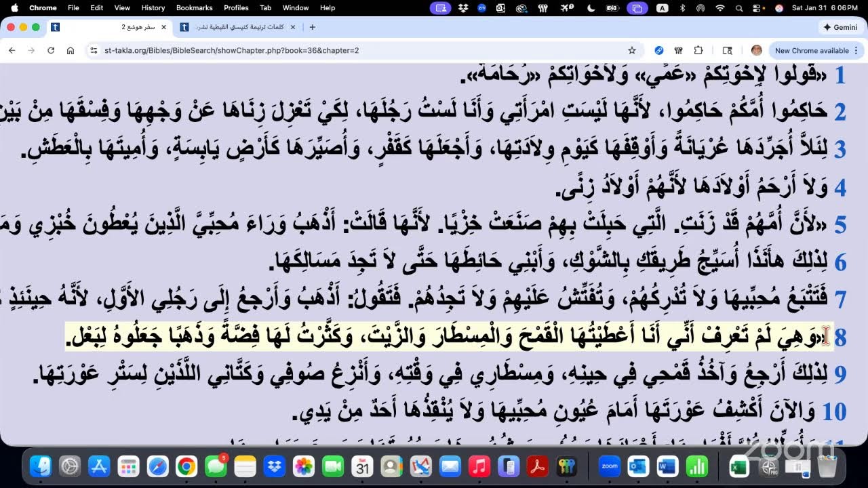
Task: Open the File menu
Action: 73,7
